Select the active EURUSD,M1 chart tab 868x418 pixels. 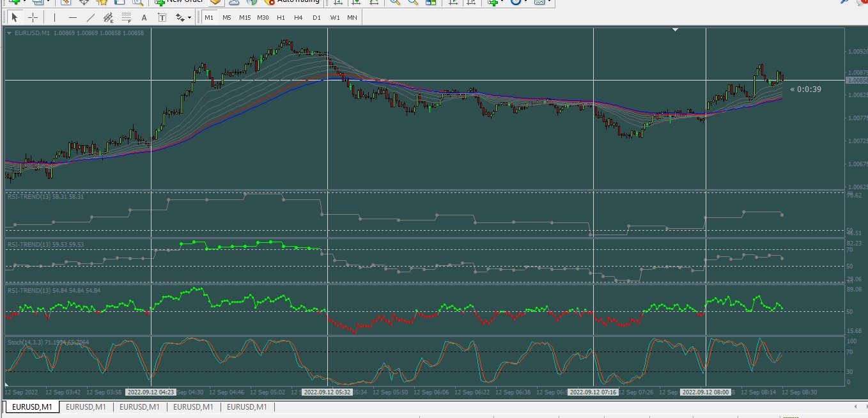tap(32, 406)
